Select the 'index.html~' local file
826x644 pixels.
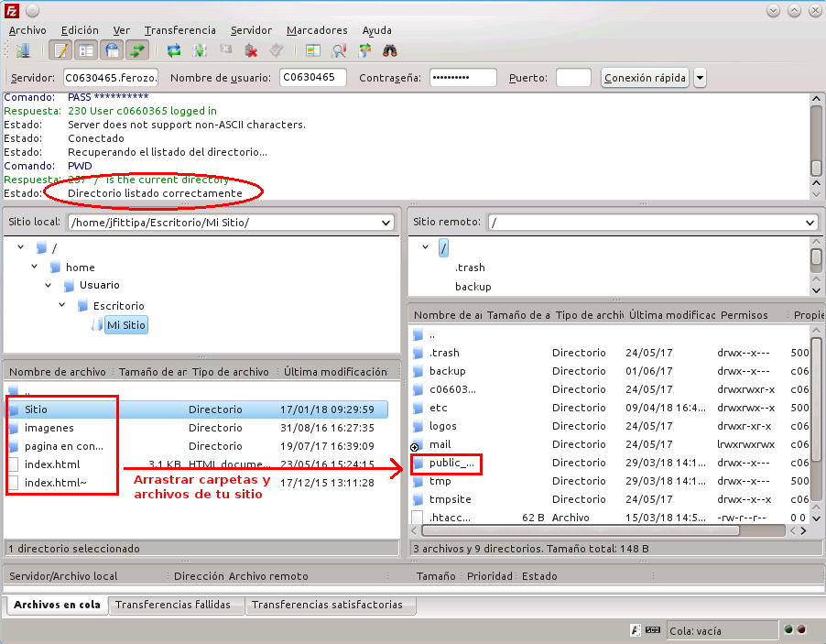point(196,483)
